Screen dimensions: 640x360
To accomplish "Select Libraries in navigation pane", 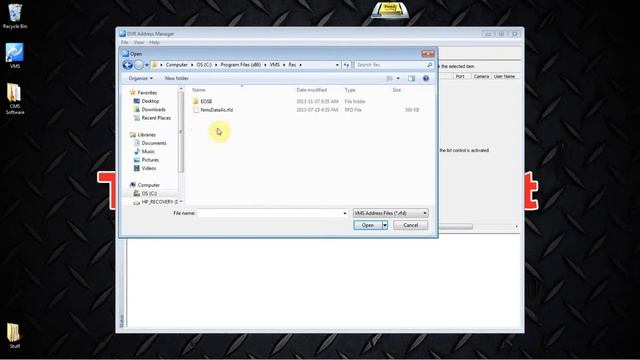I will click(143, 135).
